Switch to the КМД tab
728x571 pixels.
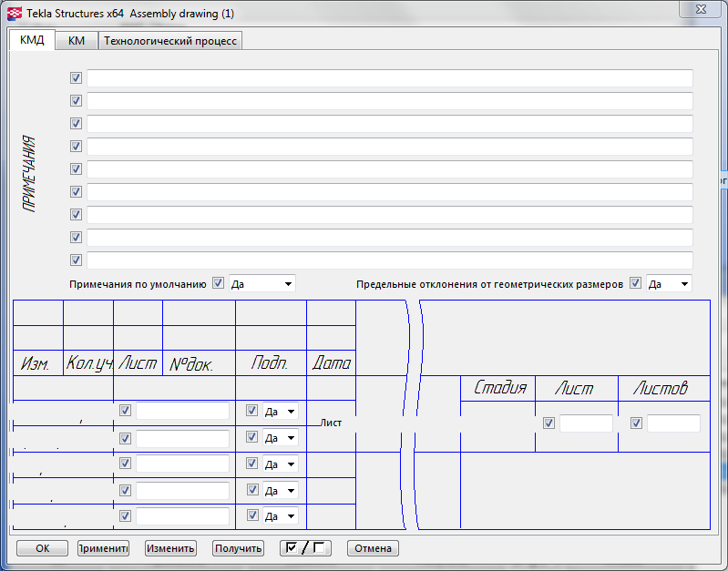[32, 41]
